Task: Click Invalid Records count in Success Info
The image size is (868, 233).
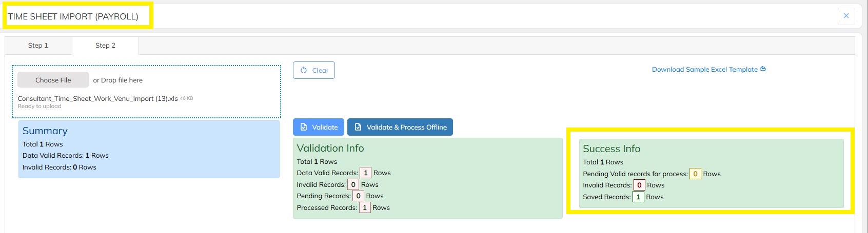Action: [639, 185]
